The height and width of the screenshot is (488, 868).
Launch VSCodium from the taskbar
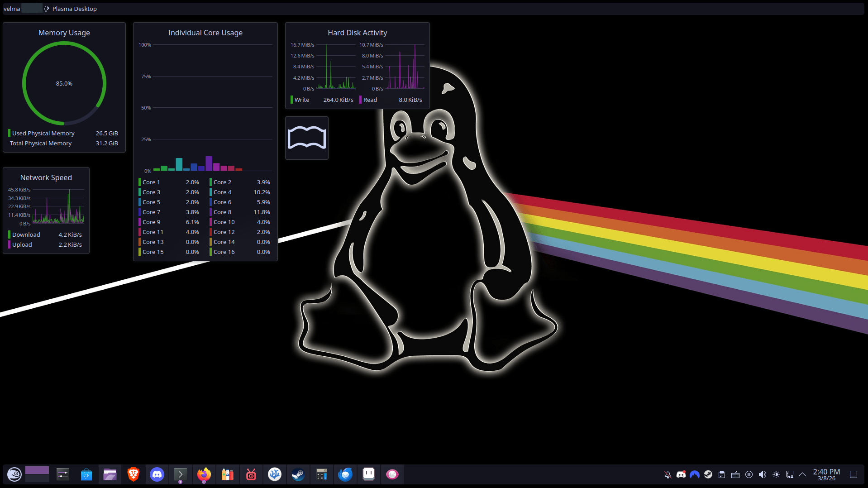click(275, 474)
